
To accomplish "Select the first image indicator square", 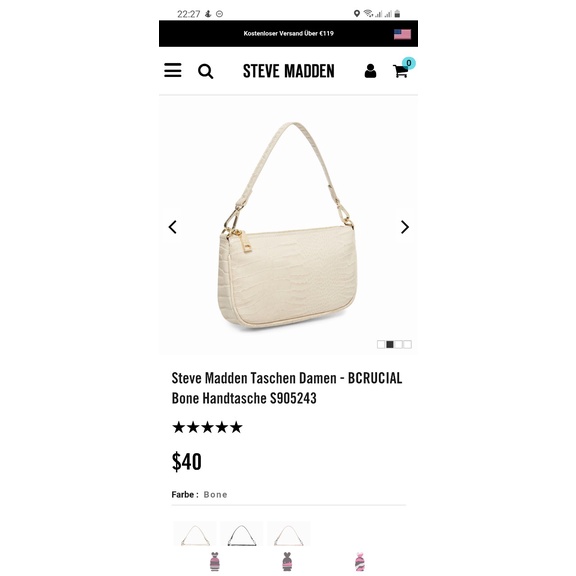I will click(381, 344).
